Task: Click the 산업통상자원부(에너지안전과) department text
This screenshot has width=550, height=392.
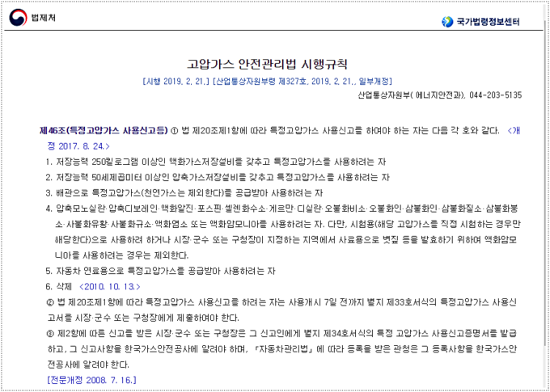Action: pos(411,95)
